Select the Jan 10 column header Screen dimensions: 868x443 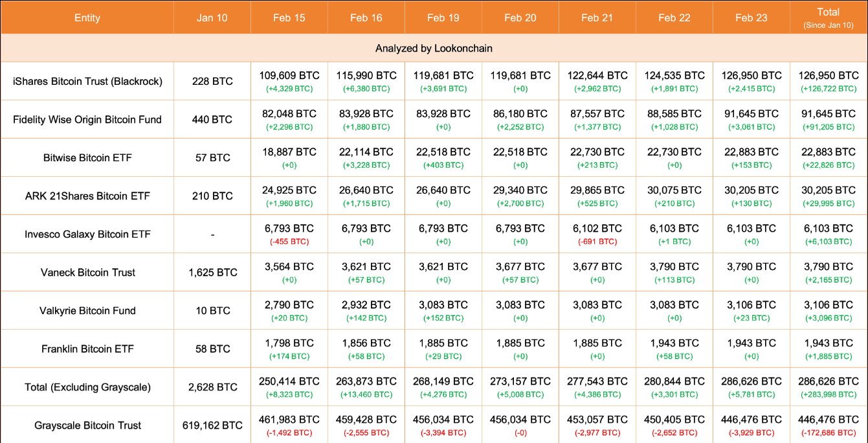212,17
